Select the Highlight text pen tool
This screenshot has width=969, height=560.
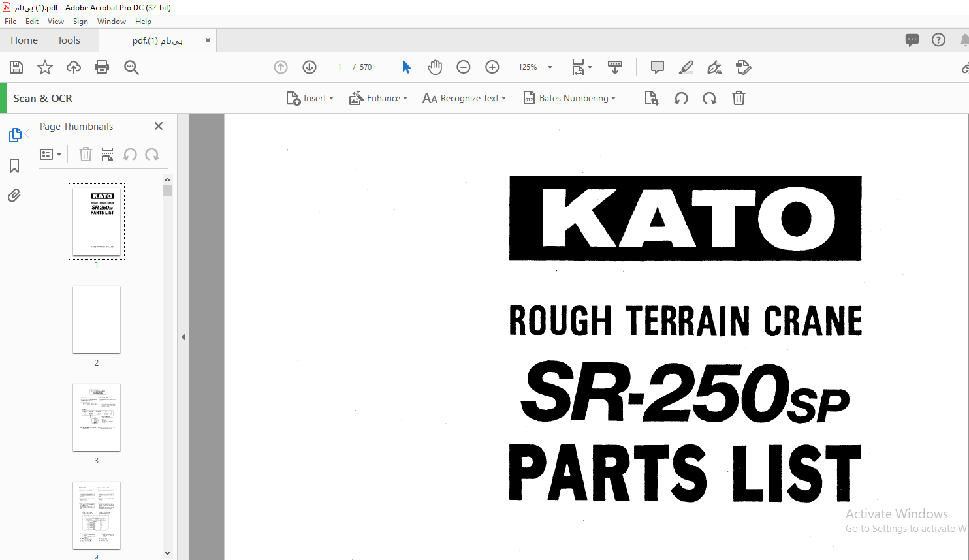(686, 67)
